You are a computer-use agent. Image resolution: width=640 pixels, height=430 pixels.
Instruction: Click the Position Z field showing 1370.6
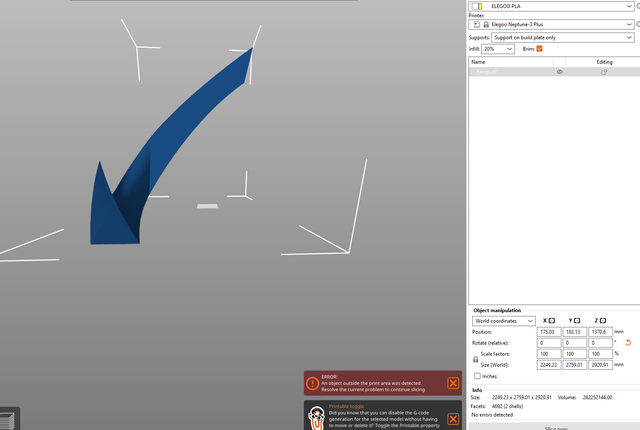click(x=600, y=332)
